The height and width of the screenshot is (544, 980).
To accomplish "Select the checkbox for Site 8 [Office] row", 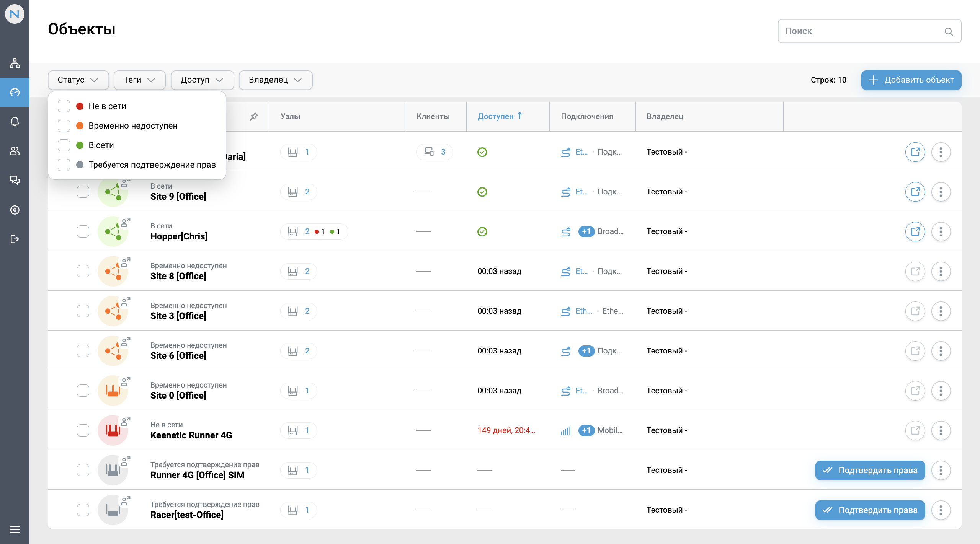I will 83,271.
